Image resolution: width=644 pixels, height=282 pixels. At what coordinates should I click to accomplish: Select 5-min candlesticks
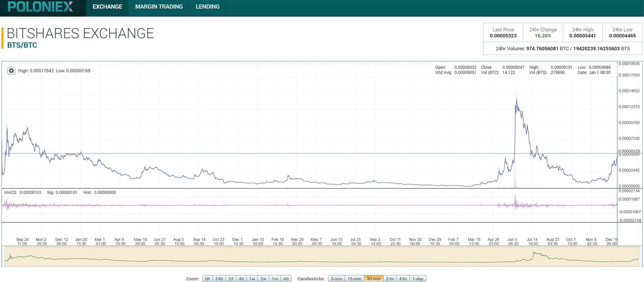(336, 278)
